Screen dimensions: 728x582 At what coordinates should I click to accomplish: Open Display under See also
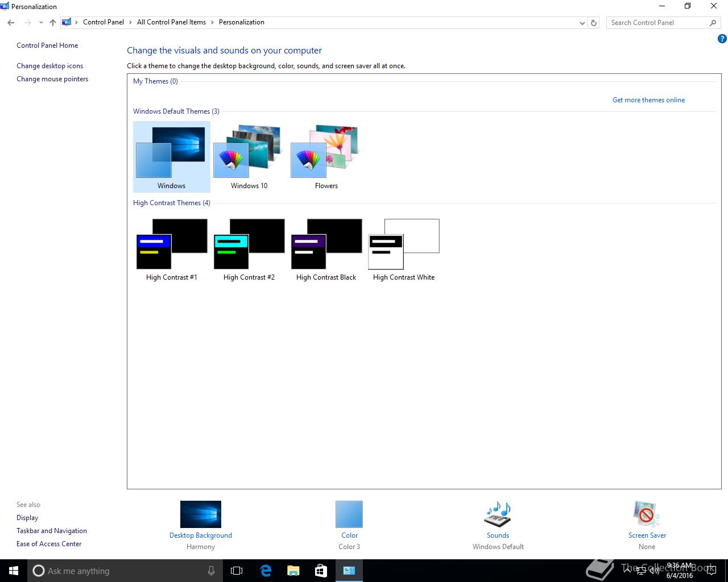point(27,518)
